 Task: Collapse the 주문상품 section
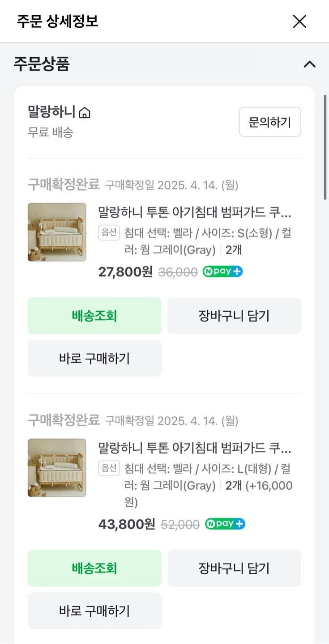pos(309,64)
